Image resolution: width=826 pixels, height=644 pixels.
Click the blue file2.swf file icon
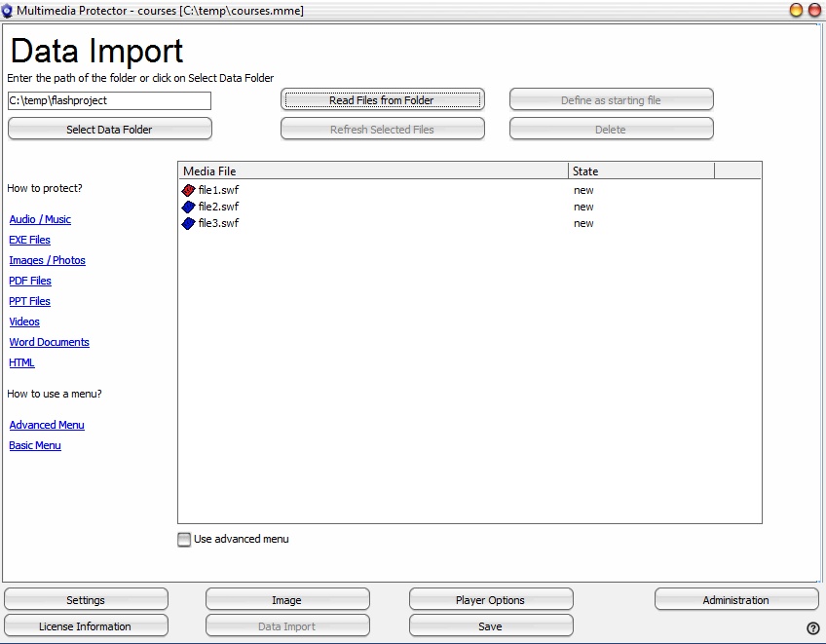point(189,207)
